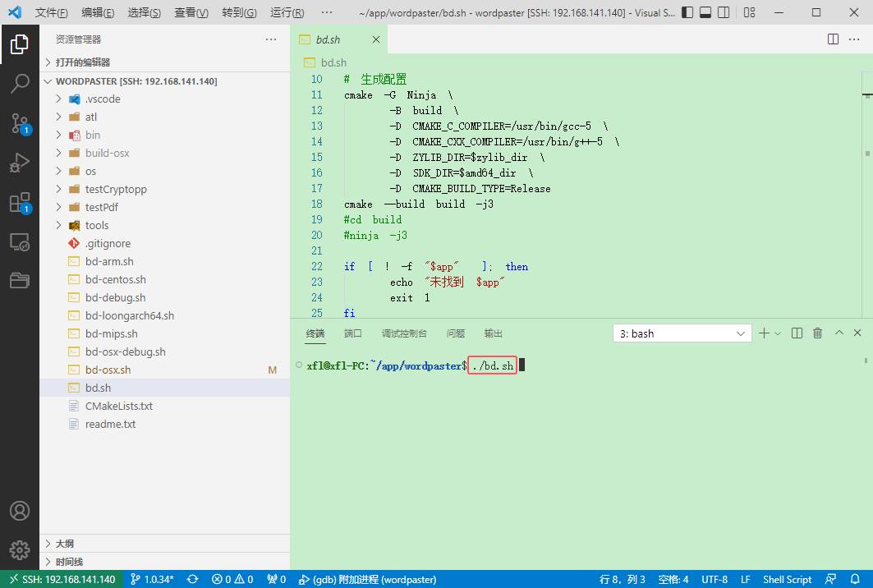Open the Run and Debug view

coord(20,163)
